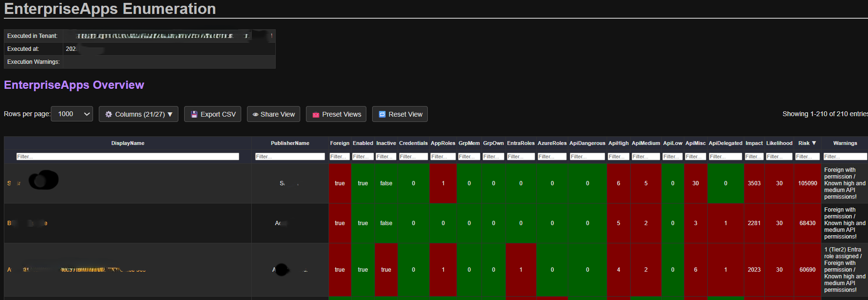Focus the Warnings column filter field
Screen dimensions: 868x300
tap(845, 156)
